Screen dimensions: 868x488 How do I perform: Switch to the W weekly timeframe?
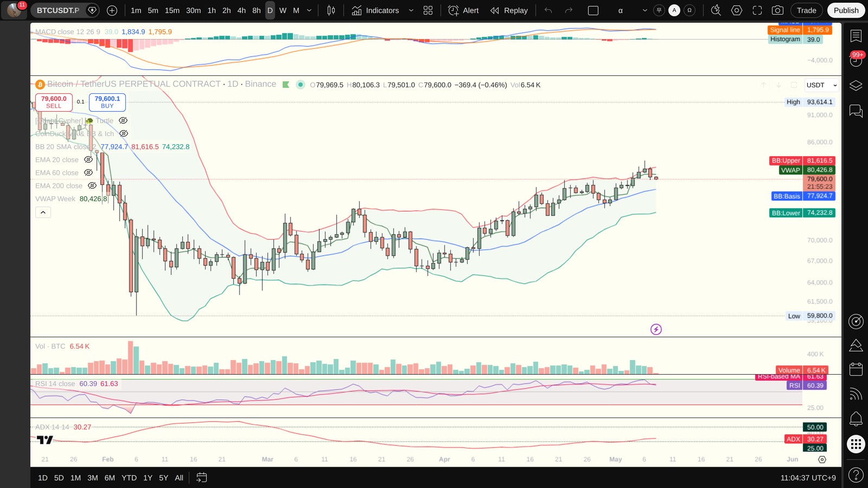(283, 10)
